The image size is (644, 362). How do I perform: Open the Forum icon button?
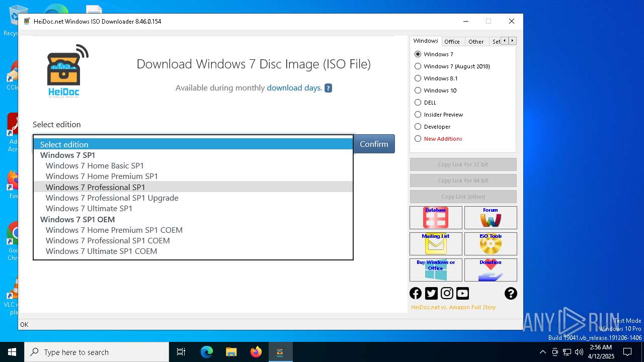point(491,218)
